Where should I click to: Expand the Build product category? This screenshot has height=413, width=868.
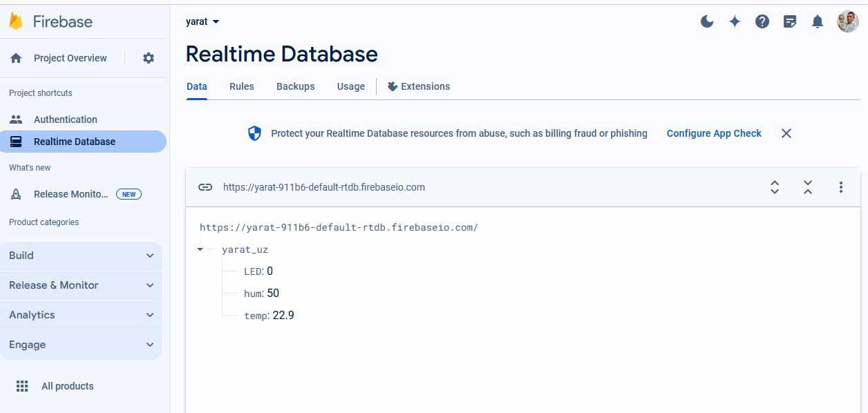(x=81, y=256)
